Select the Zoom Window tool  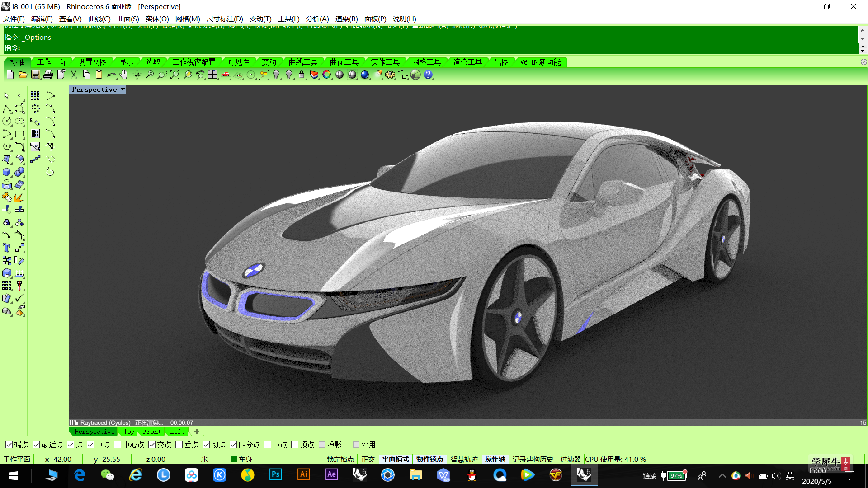(x=162, y=75)
